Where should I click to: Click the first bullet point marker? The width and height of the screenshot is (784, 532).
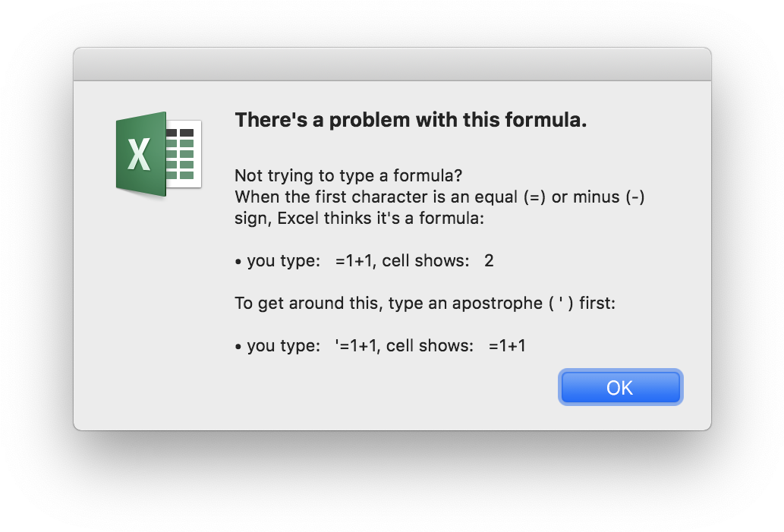[x=238, y=262]
